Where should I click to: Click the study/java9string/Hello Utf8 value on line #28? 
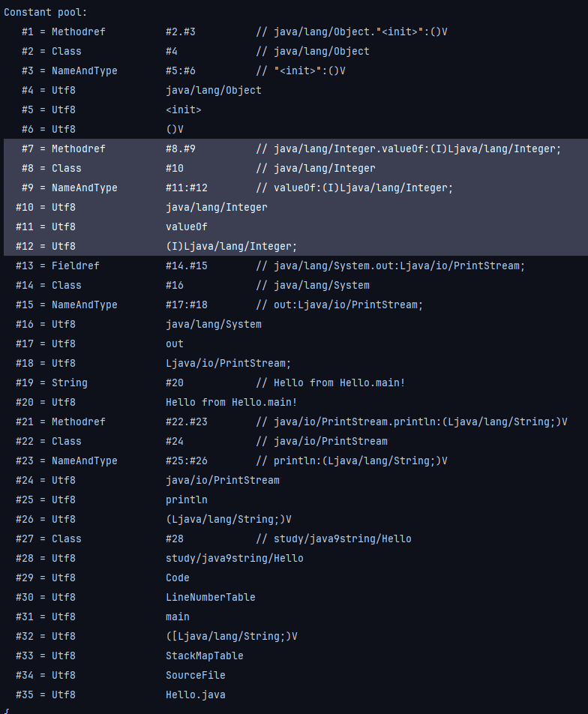pyautogui.click(x=234, y=558)
